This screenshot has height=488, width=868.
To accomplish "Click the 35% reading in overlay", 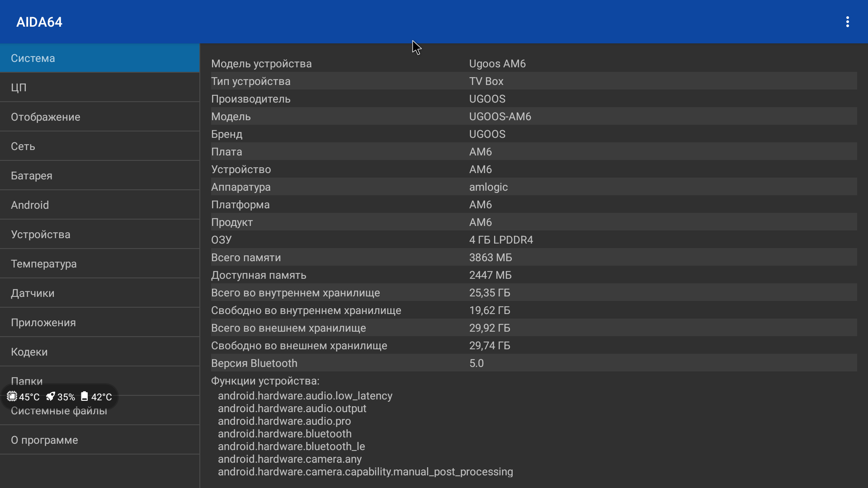I will (x=66, y=397).
